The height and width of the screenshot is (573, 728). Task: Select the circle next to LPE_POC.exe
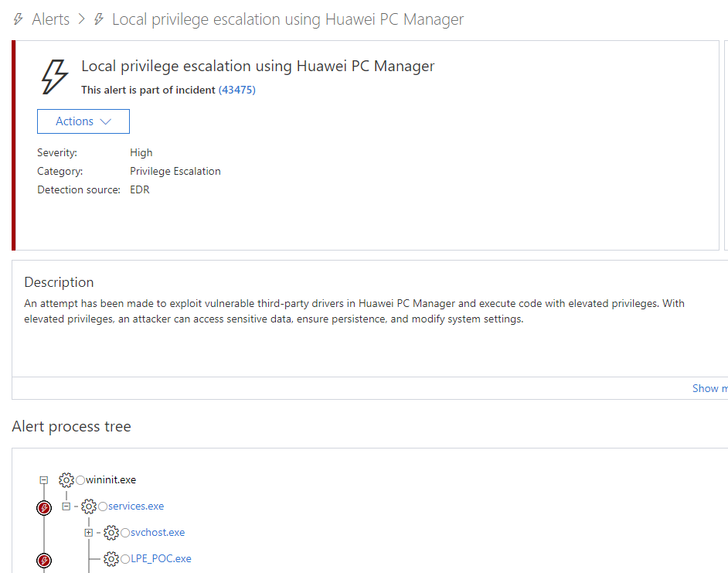[x=124, y=558]
